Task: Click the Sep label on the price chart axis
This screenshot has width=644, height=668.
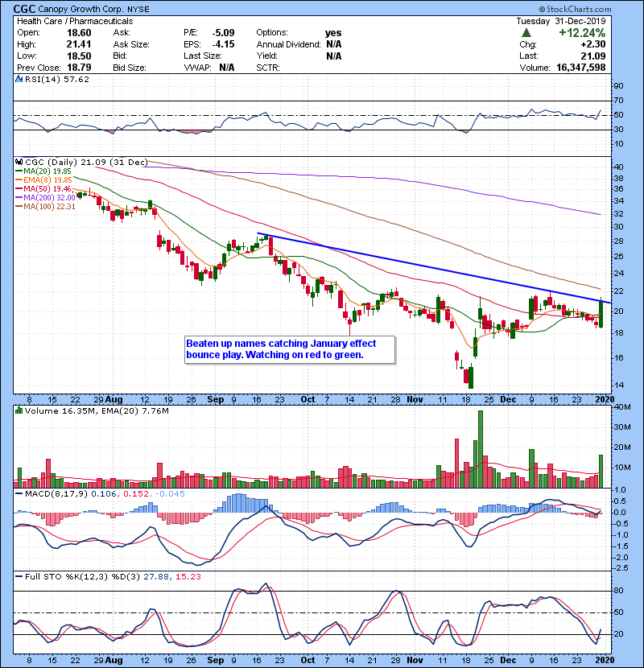Action: click(216, 400)
